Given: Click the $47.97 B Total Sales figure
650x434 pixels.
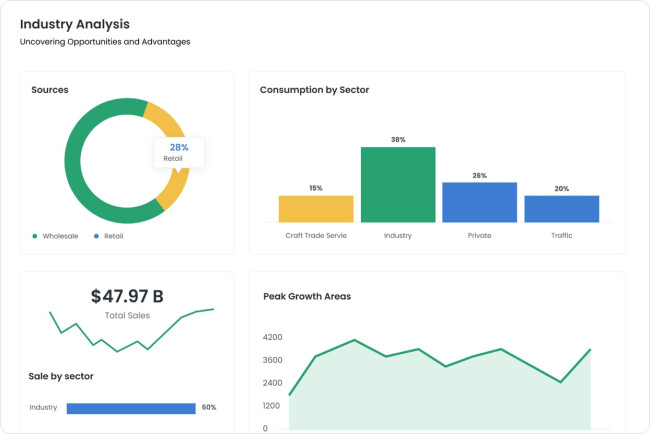Looking at the screenshot, I should pyautogui.click(x=127, y=296).
